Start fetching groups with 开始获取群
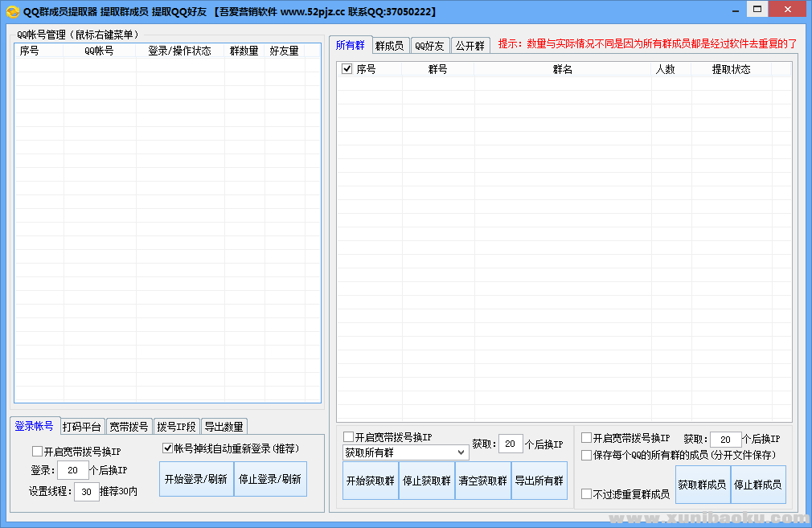The image size is (812, 528). [x=370, y=481]
